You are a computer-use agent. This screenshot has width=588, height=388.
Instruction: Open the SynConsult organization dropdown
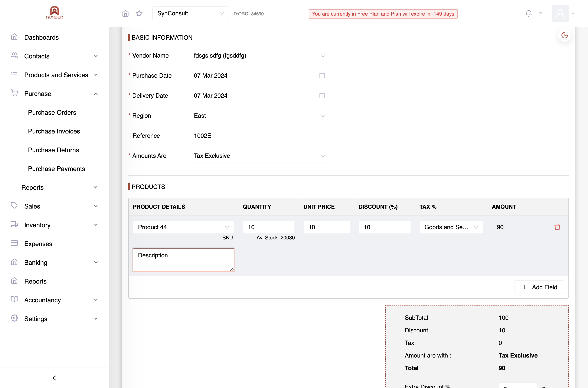pos(190,13)
